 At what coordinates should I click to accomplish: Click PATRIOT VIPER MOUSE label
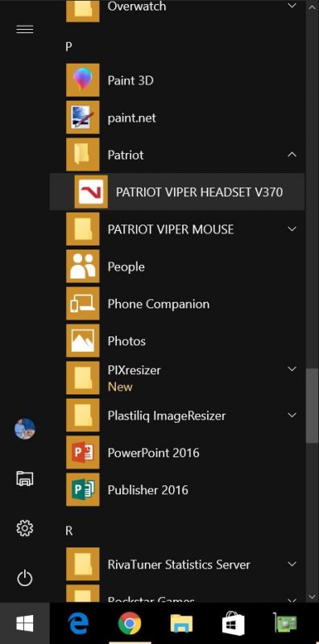171,229
